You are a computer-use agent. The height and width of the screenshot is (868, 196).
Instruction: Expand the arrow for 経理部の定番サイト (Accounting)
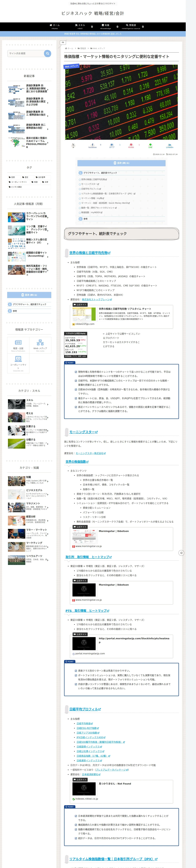click(x=48, y=257)
